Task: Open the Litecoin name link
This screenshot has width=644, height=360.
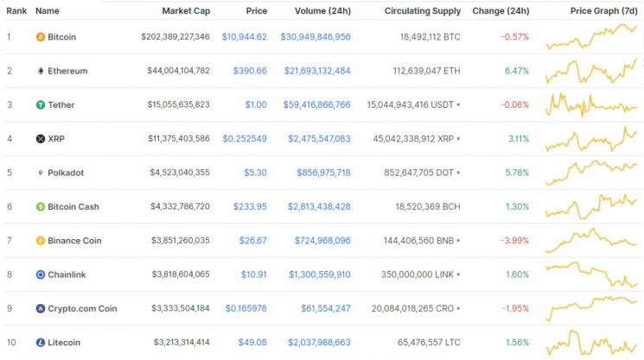Action: [64, 343]
